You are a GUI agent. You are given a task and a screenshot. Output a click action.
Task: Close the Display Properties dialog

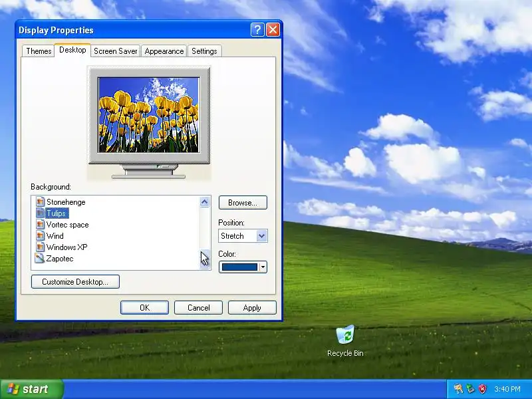point(273,30)
